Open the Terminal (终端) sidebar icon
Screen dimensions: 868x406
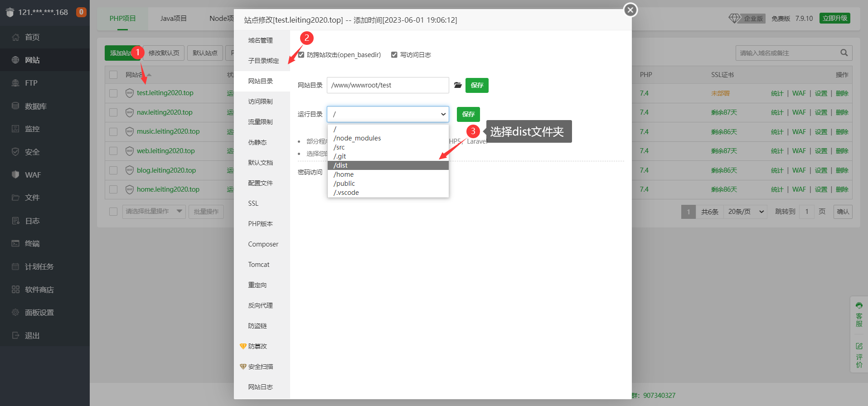pos(15,244)
